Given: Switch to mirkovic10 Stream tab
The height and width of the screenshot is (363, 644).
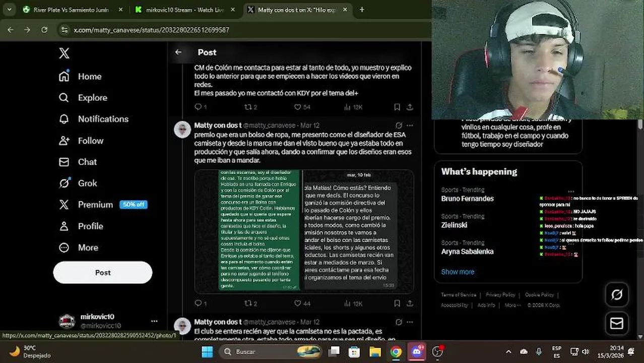Looking at the screenshot, I should tap(184, 10).
